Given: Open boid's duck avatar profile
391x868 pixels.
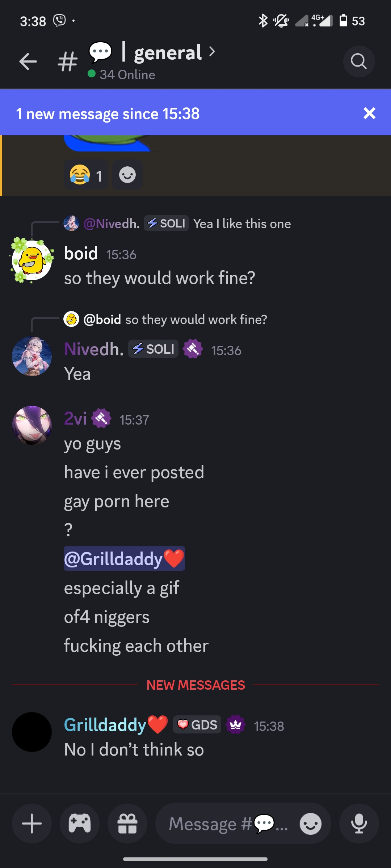Looking at the screenshot, I should pyautogui.click(x=32, y=260).
